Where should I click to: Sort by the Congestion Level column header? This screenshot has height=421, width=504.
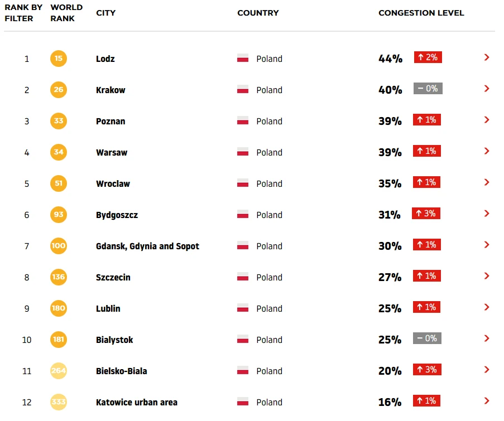click(421, 13)
